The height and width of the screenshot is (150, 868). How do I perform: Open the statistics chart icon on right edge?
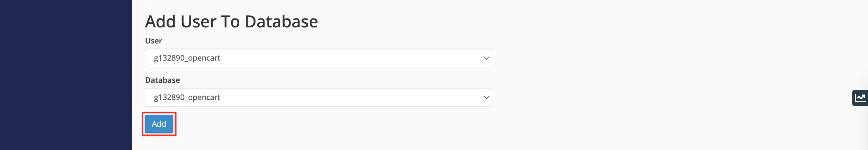[860, 98]
